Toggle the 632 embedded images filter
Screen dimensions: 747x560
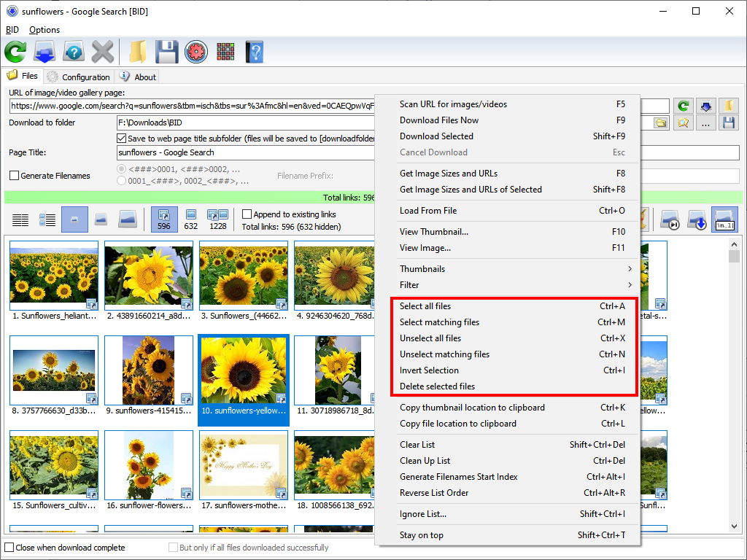point(191,219)
